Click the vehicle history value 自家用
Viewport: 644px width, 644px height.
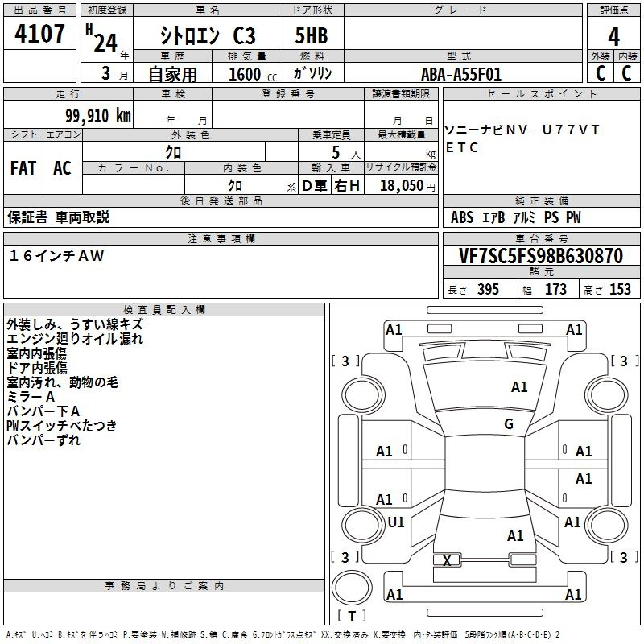172,74
